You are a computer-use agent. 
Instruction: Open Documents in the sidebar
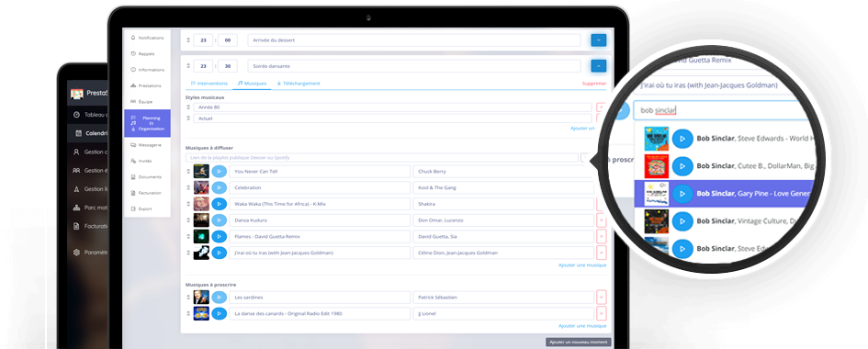point(147,177)
